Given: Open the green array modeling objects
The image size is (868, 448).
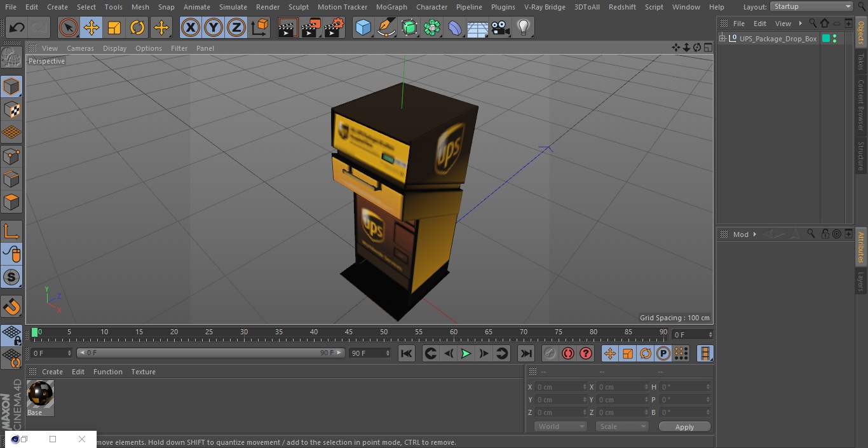Looking at the screenshot, I should [x=432, y=27].
